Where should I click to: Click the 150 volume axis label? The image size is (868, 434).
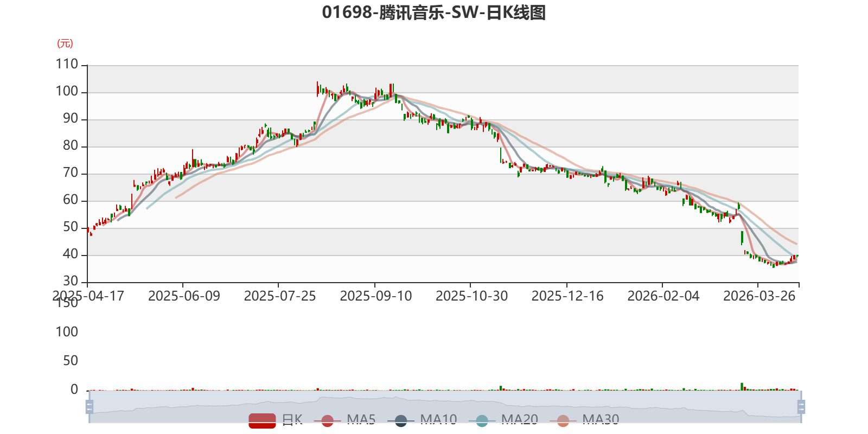pyautogui.click(x=67, y=303)
